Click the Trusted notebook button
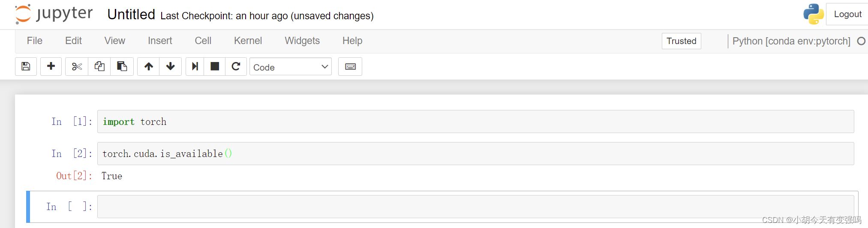This screenshot has height=228, width=868. pyautogui.click(x=681, y=41)
